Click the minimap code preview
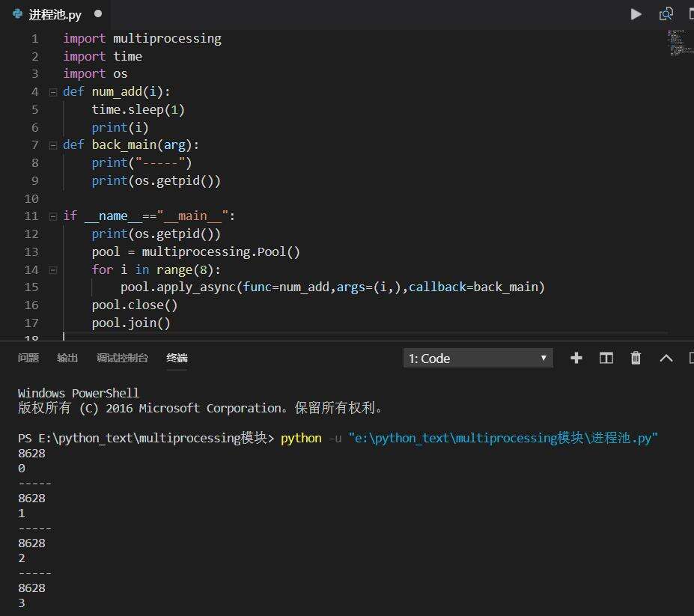Screen dimensions: 694x616 (x=675, y=43)
